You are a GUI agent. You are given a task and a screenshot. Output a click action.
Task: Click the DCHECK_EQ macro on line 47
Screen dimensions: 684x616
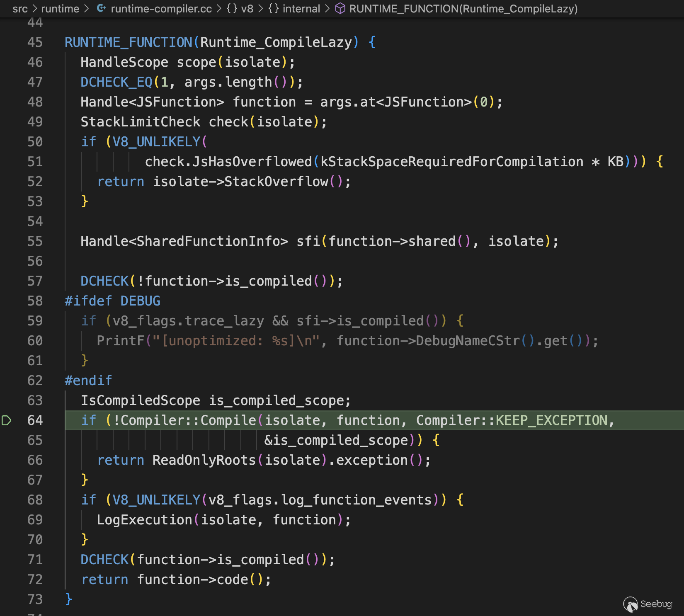[x=116, y=82]
